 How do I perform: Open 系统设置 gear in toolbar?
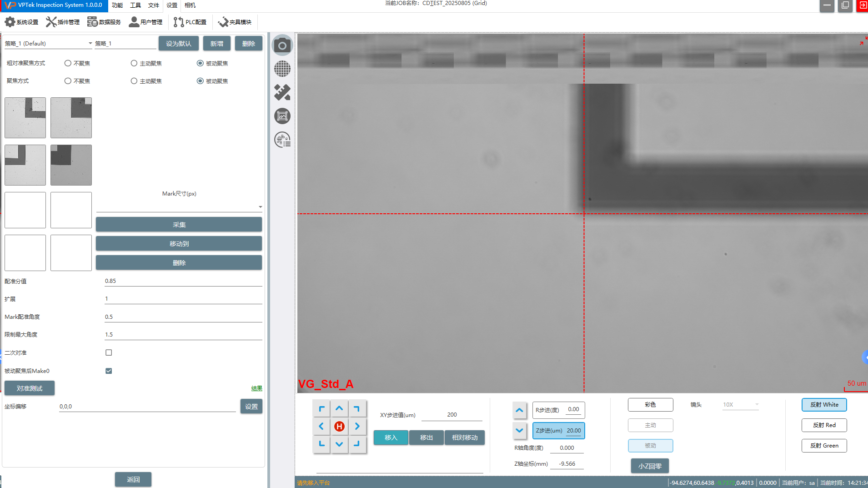tap(21, 22)
